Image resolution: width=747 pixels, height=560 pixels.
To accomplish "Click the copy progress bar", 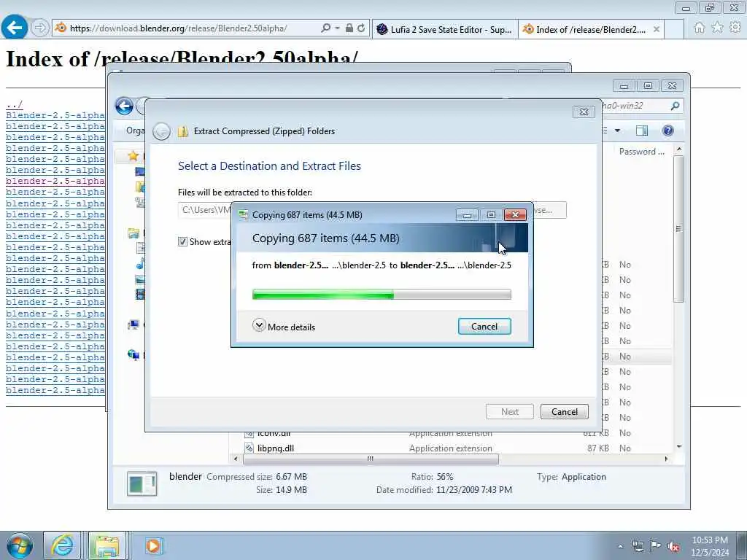I will click(x=382, y=294).
